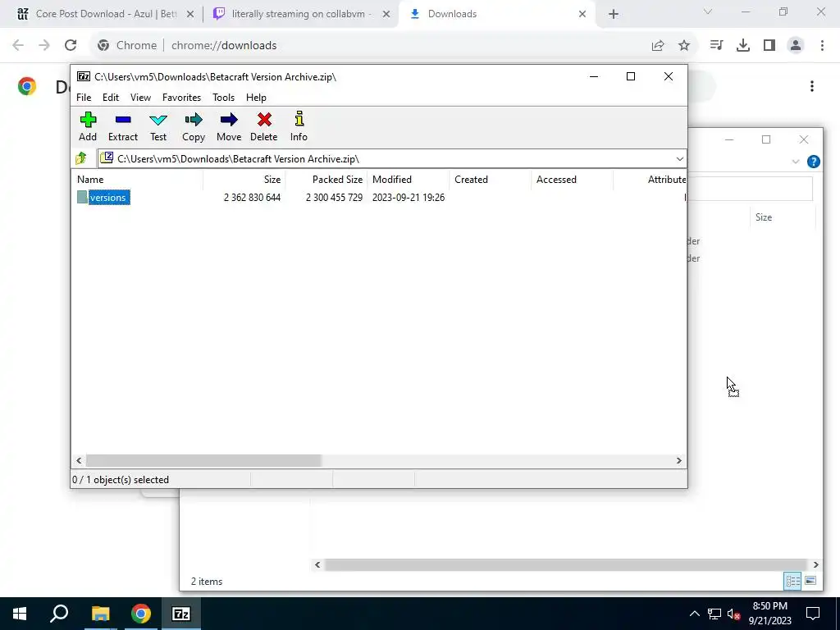Open a new Chrome tab
Screen dimensions: 840x630
click(x=614, y=14)
